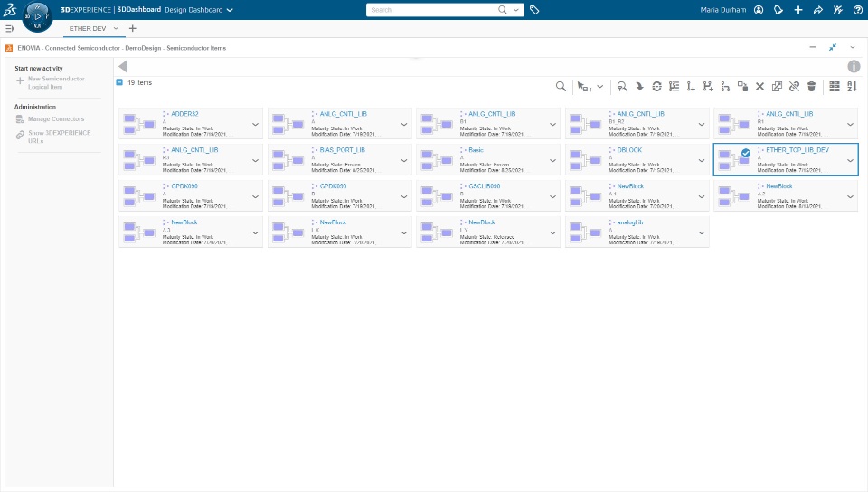Open the information panel icon
The height and width of the screenshot is (492, 868).
point(854,66)
